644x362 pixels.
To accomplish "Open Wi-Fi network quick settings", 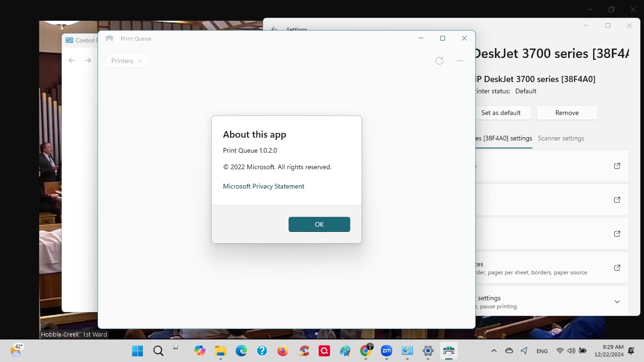I will pyautogui.click(x=560, y=351).
